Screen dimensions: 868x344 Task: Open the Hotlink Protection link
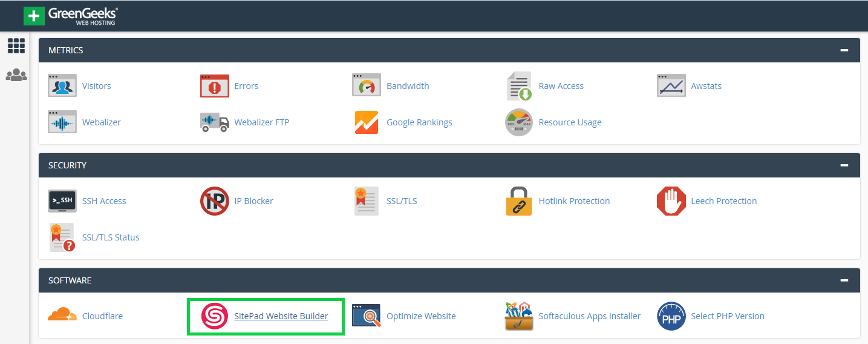575,201
